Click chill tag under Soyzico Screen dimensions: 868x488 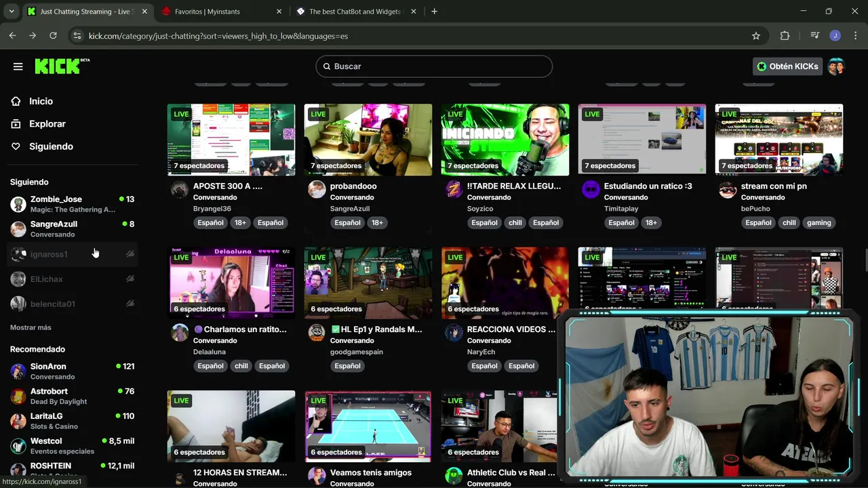click(x=515, y=222)
